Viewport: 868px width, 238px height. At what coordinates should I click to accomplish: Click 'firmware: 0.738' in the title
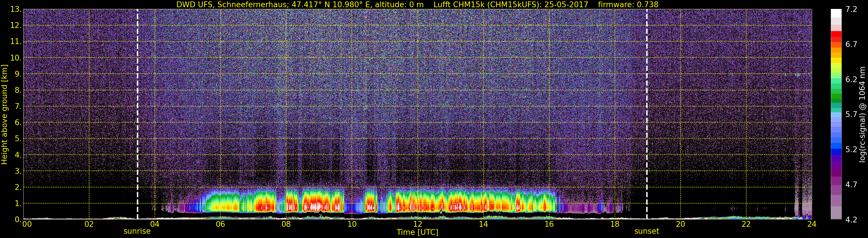(x=628, y=4)
